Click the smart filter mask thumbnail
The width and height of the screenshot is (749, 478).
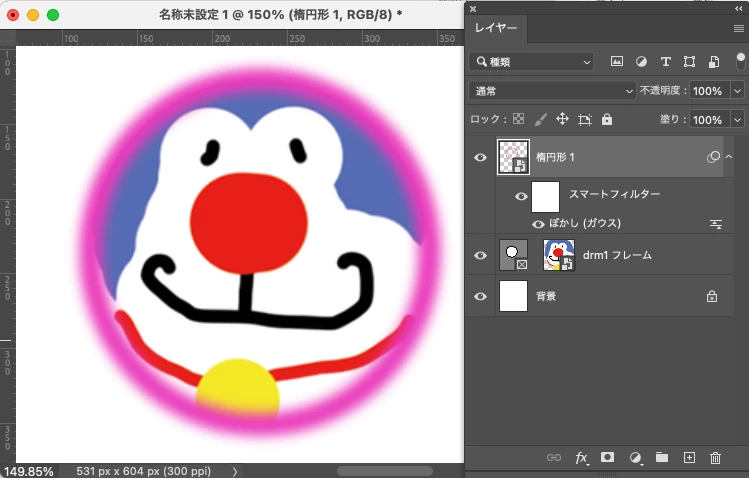tap(546, 197)
